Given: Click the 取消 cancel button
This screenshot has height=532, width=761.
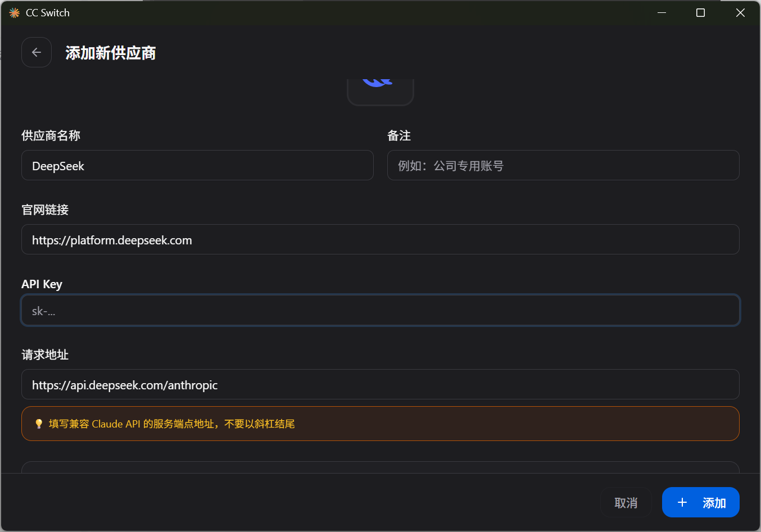Looking at the screenshot, I should (626, 502).
